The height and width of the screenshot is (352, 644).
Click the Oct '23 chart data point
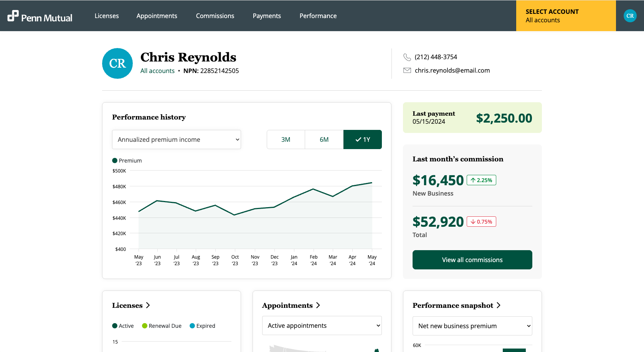pos(234,215)
